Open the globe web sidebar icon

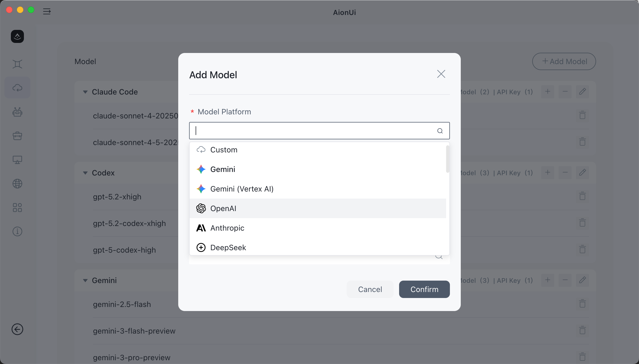17,184
